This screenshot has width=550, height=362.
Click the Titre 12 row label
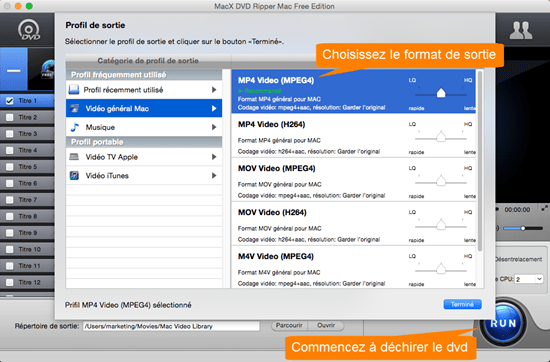(29, 282)
